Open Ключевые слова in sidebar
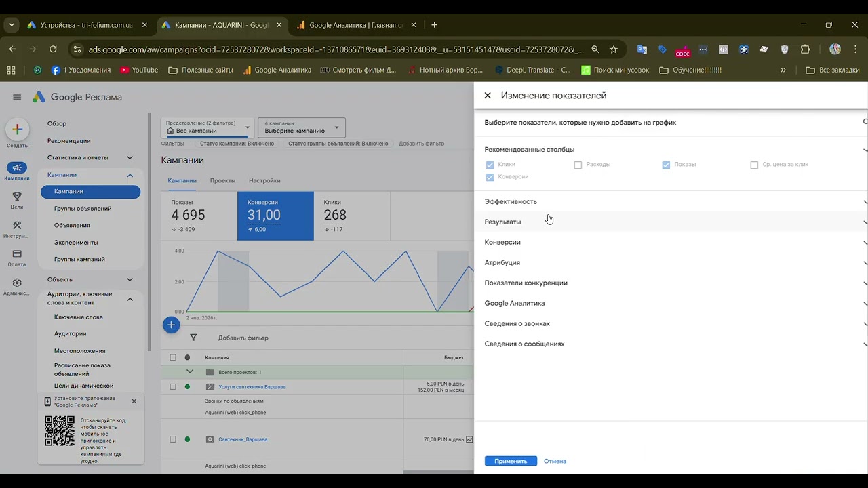This screenshot has width=868, height=488. 79,317
